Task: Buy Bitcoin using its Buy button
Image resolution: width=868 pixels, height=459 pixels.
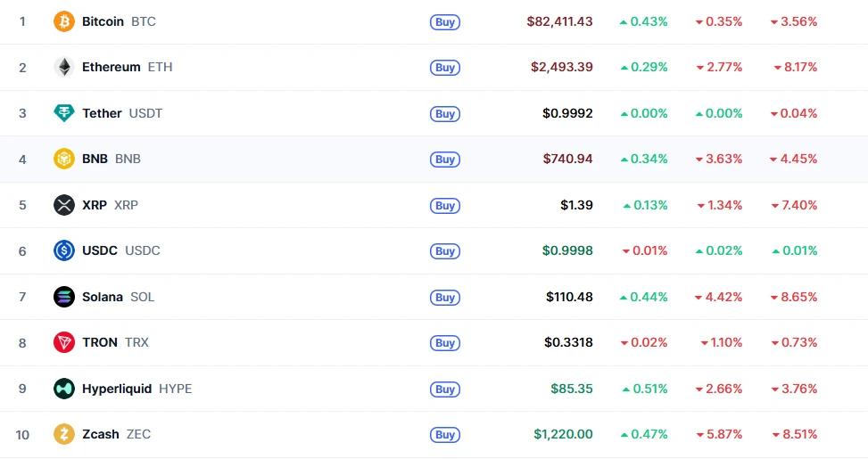Action: (445, 22)
